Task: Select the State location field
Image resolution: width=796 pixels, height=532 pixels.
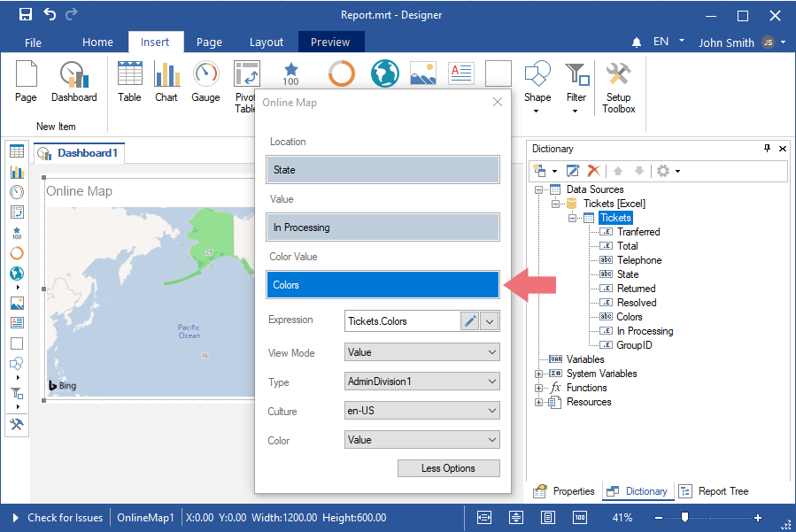Action: click(x=383, y=170)
